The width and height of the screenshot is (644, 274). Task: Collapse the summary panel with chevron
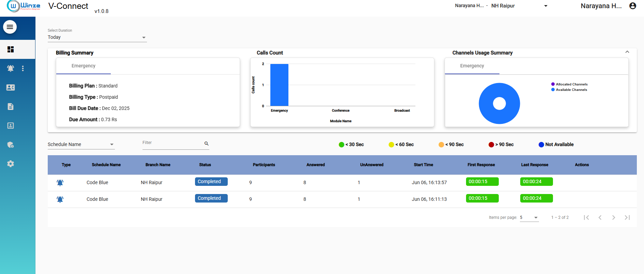tap(627, 52)
